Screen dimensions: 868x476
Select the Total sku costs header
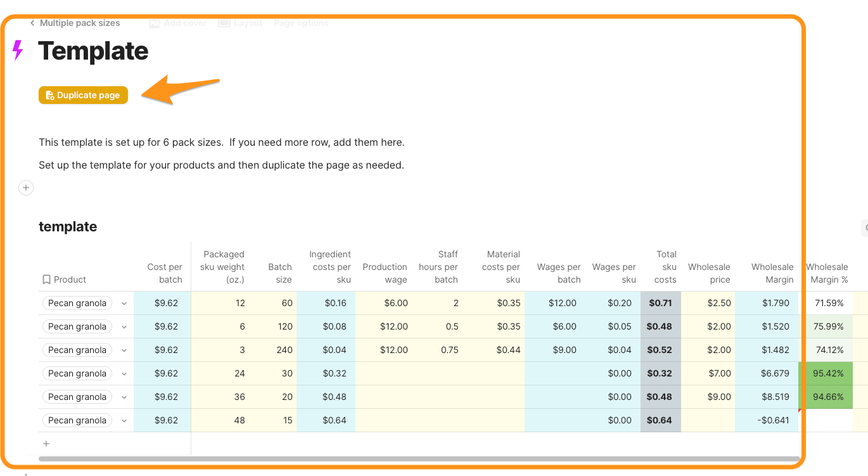664,267
